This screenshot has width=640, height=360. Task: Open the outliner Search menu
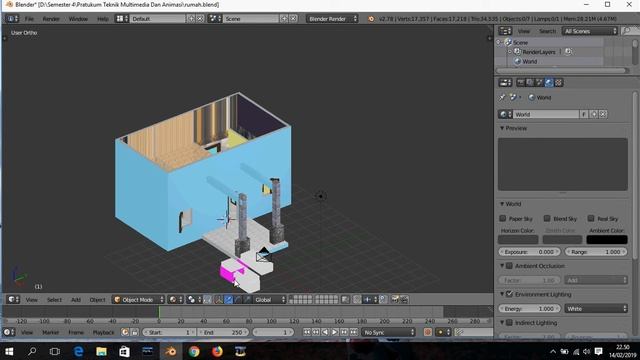[x=547, y=31]
